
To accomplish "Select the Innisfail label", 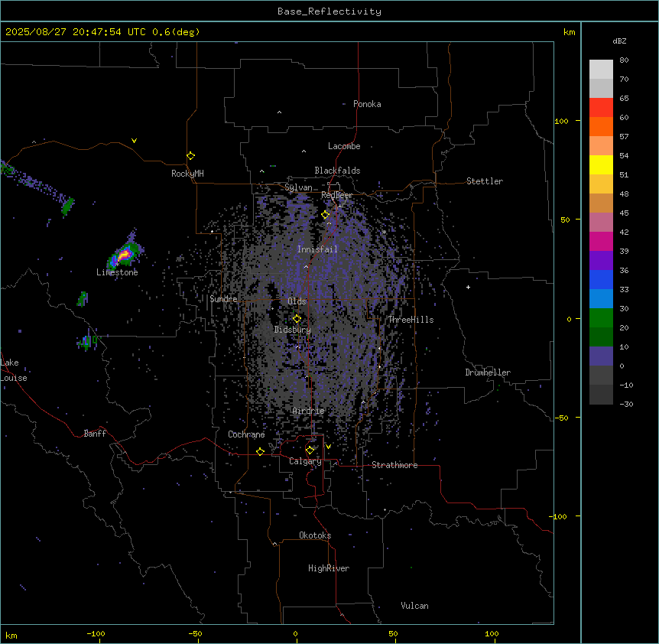I will 317,249.
